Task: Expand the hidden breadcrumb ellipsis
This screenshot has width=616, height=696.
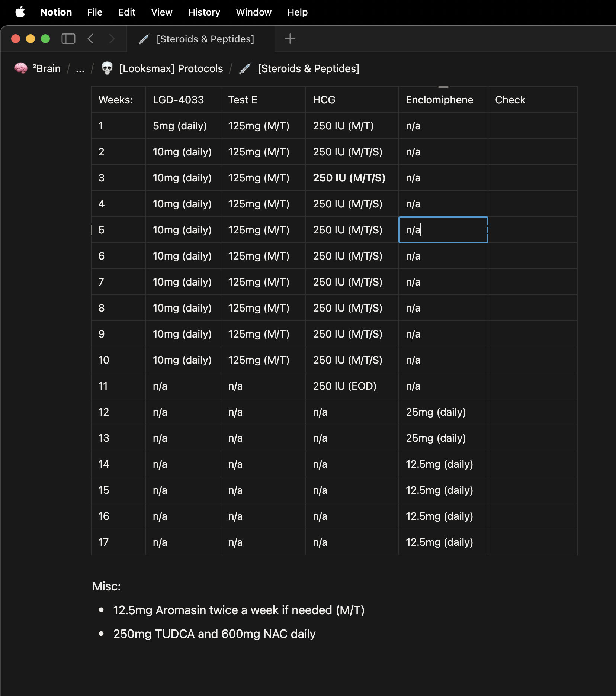Action: click(80, 68)
